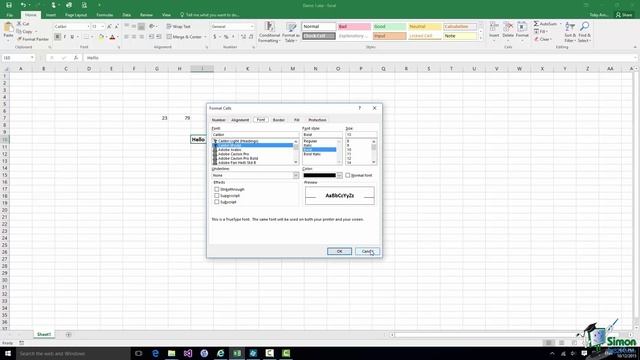Screen dimensions: 640x360
Task: Toggle the Italic I ribbon button
Action: coord(64,37)
